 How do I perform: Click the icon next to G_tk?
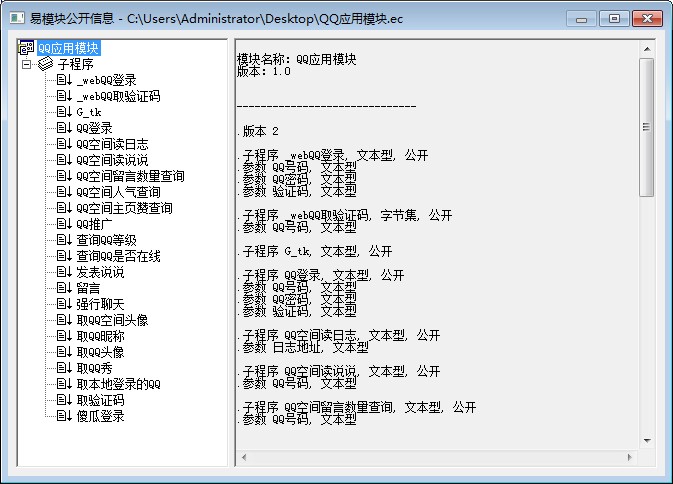click(64, 112)
